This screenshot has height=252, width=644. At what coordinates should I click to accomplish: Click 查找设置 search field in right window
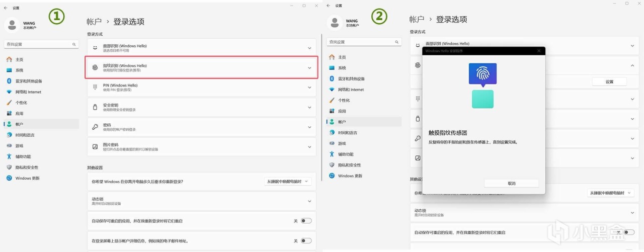click(x=364, y=42)
